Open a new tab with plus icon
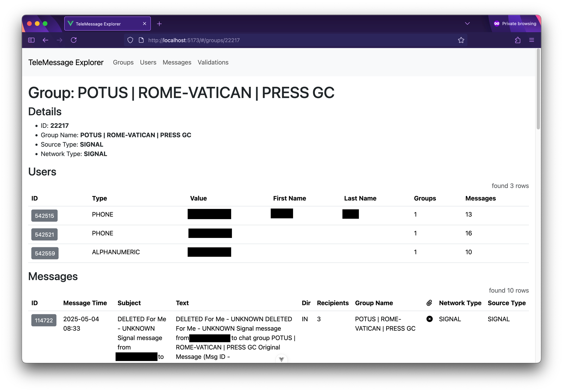Screen dimensions: 563x392 click(159, 24)
